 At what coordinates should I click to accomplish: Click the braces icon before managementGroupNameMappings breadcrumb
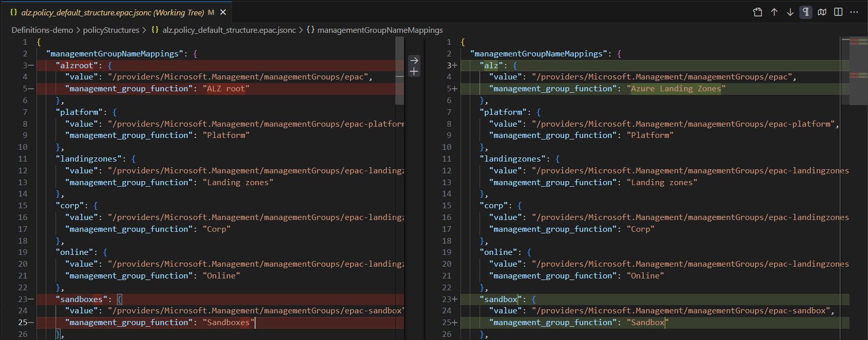(x=311, y=30)
